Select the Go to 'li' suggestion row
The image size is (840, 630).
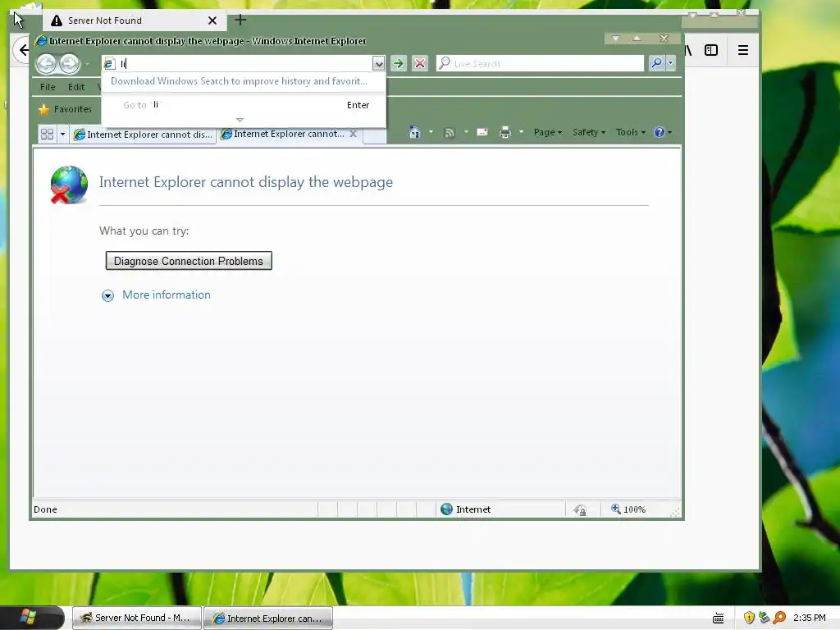243,105
